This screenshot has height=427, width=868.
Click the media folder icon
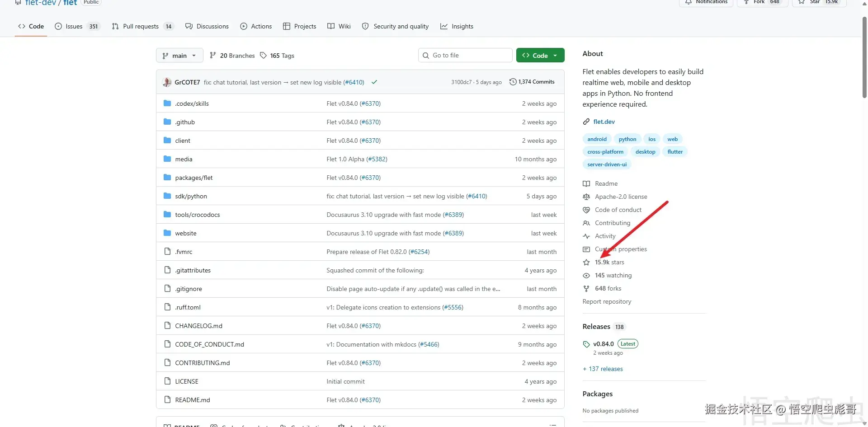point(167,159)
